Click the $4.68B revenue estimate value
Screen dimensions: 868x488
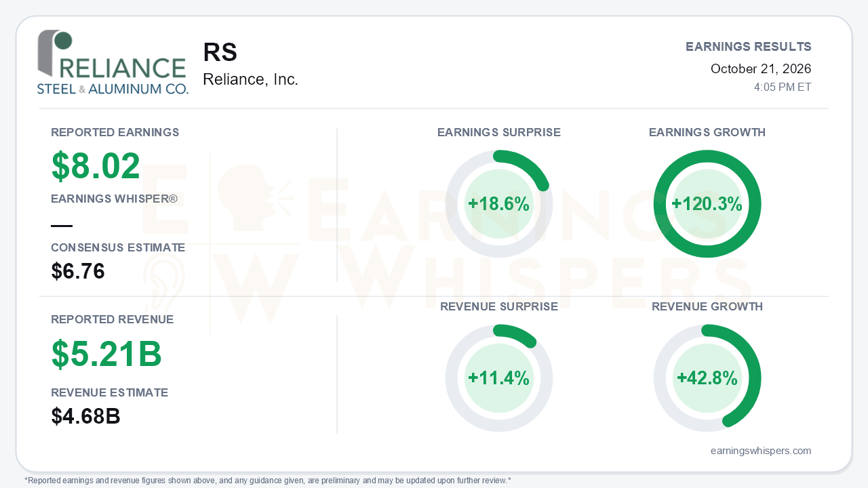pyautogui.click(x=86, y=417)
